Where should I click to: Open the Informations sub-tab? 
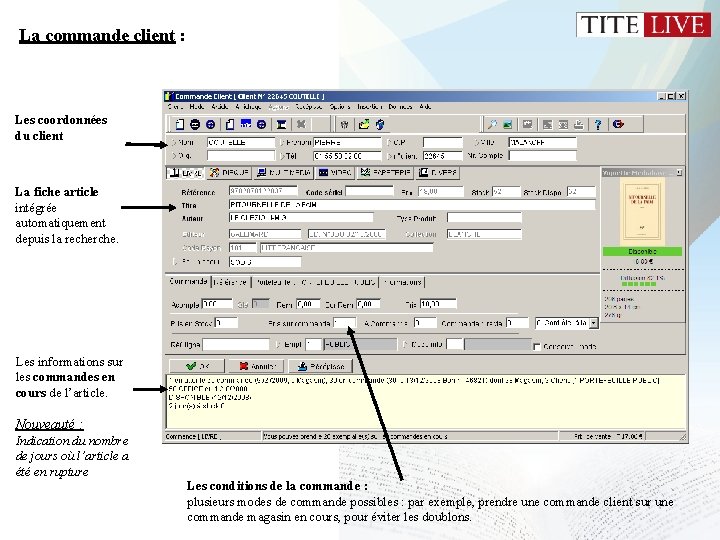click(403, 282)
